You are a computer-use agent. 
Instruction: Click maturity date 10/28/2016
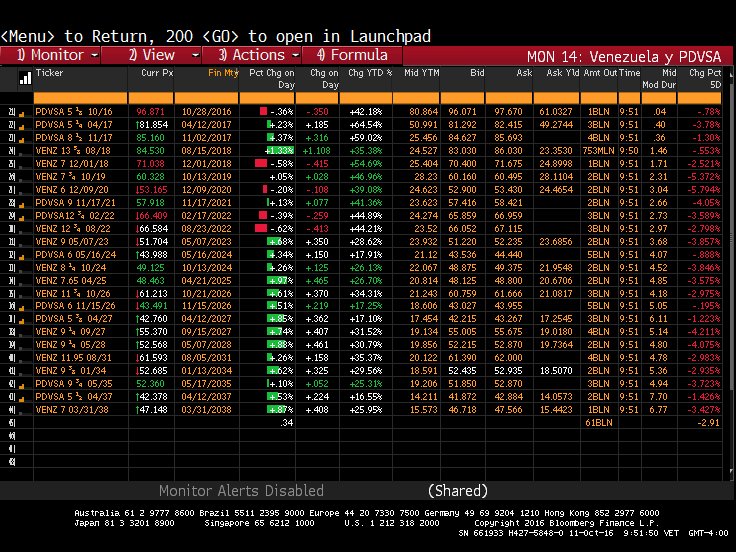coord(207,112)
